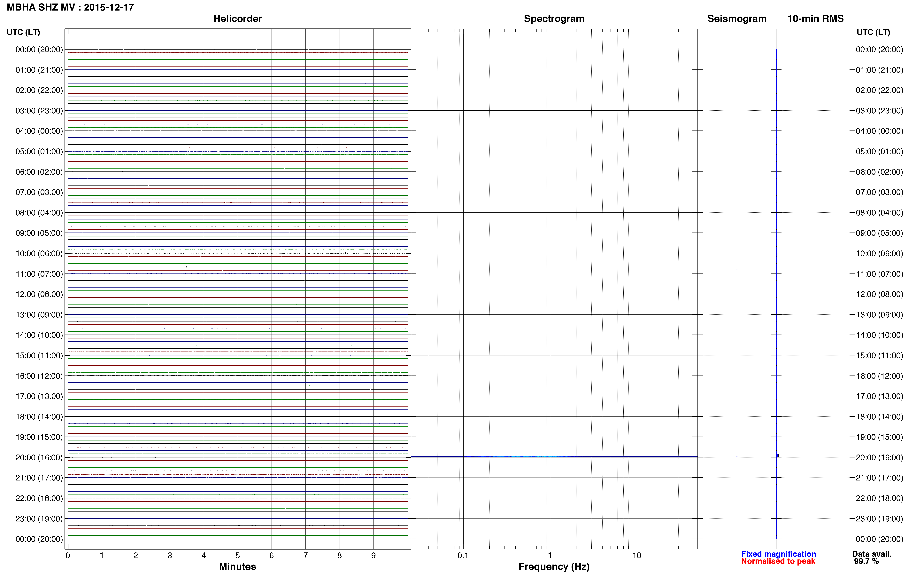Click the blue spectrogram band at 20:00 UTC
Screen dimensions: 924x578
coord(554,456)
